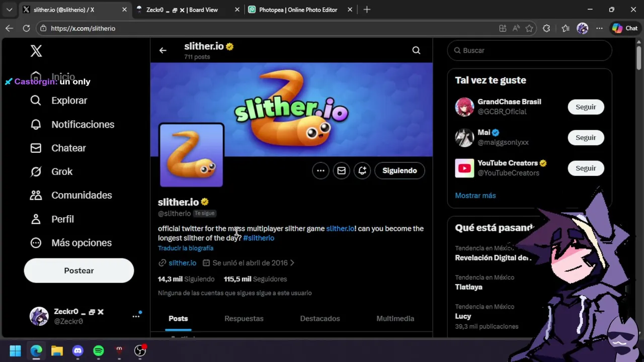Reload the page with refresh icon
The height and width of the screenshot is (362, 644).
(x=26, y=28)
